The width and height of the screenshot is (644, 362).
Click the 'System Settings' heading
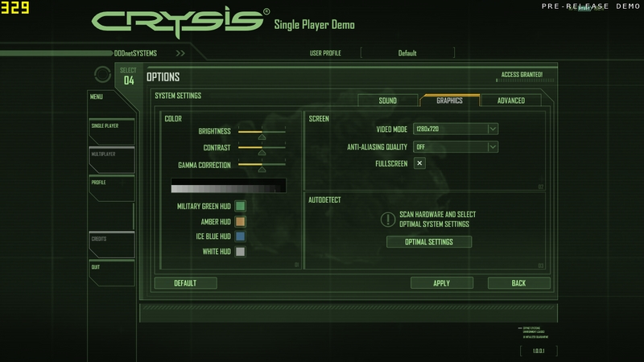178,96
